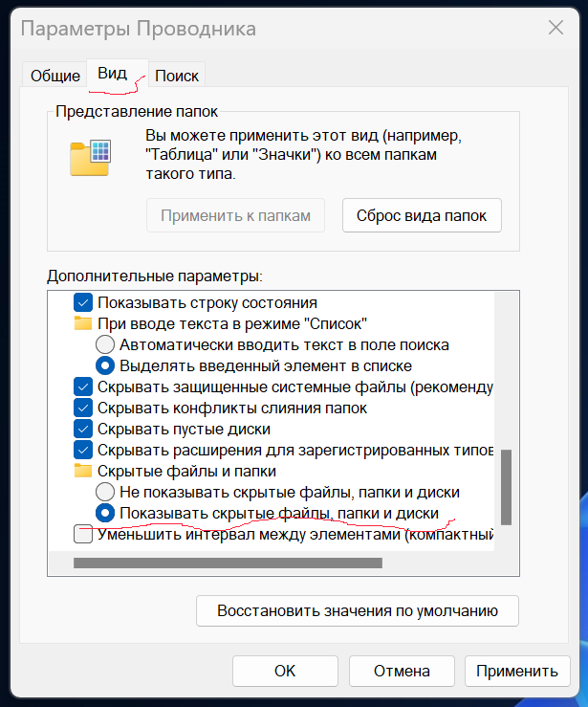
Task: Click the vertical scrollbar thumb in settings list
Action: pos(506,487)
